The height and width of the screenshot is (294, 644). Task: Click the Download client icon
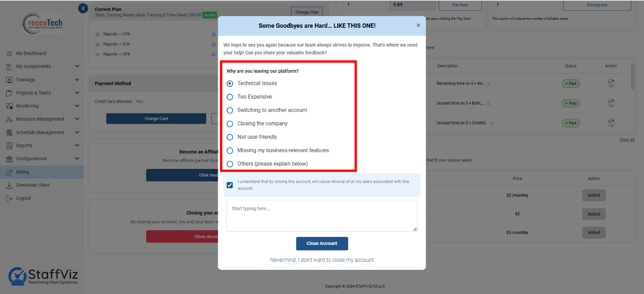(9, 185)
